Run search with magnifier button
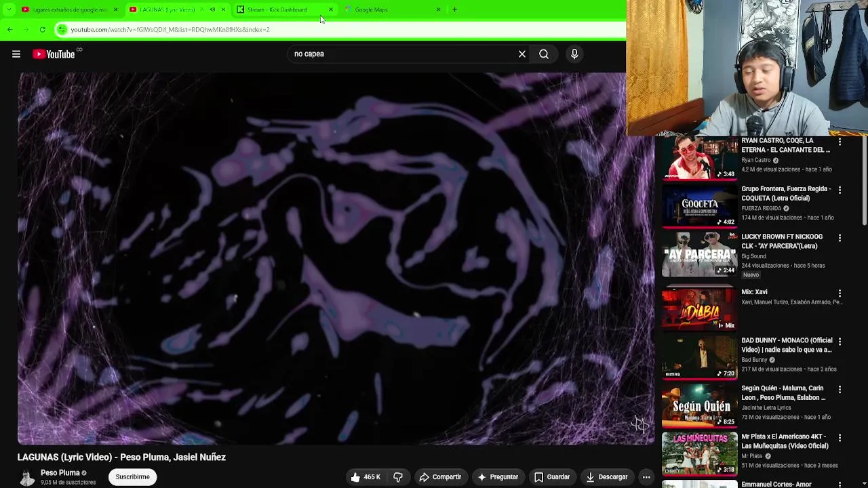The height and width of the screenshot is (488, 868). tap(544, 54)
